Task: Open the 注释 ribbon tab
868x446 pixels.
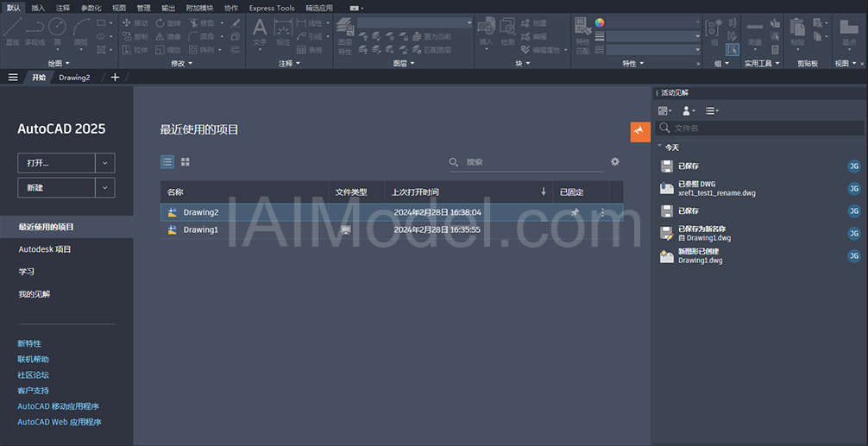Action: point(63,8)
